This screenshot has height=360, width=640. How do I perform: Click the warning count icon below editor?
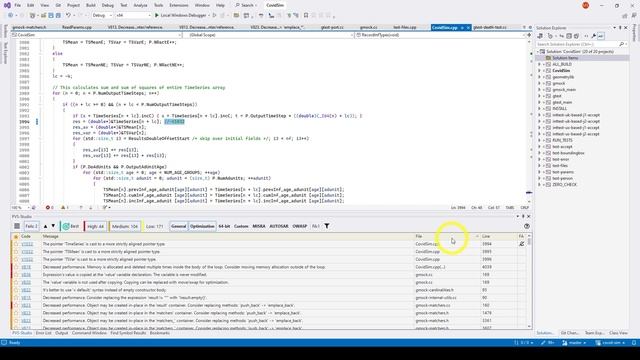tap(63, 208)
